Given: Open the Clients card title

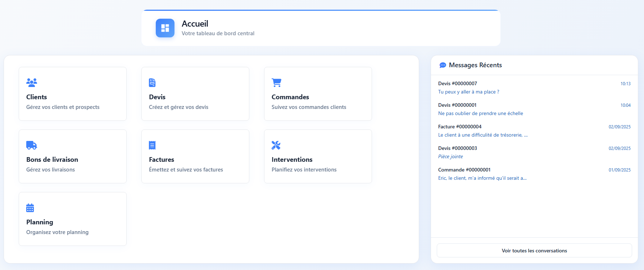Looking at the screenshot, I should [x=37, y=97].
